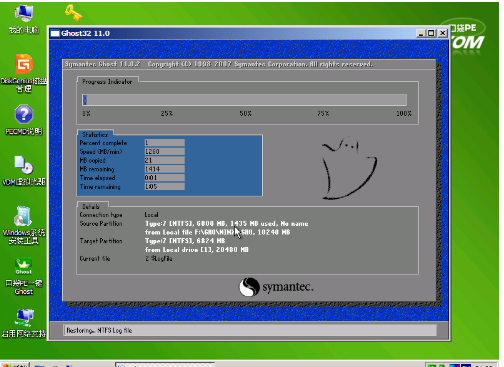Click the Symantec logo at bottom
Screen dimensions: 504x367
pos(276,287)
